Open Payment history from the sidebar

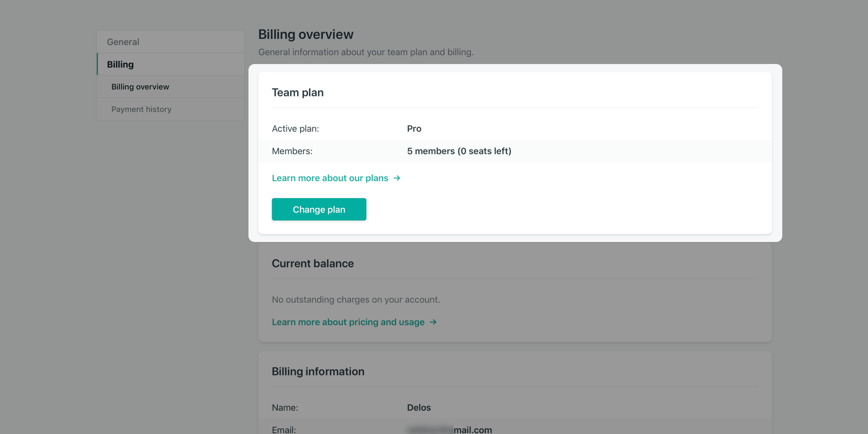point(141,109)
